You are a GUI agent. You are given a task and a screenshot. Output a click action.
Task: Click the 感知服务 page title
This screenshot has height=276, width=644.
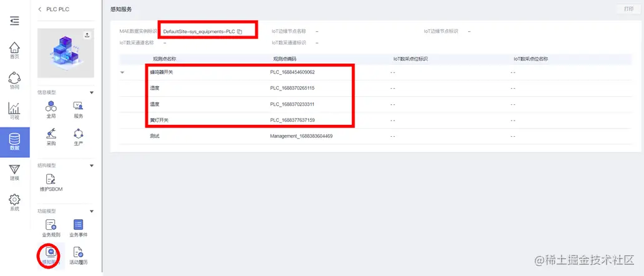click(122, 9)
